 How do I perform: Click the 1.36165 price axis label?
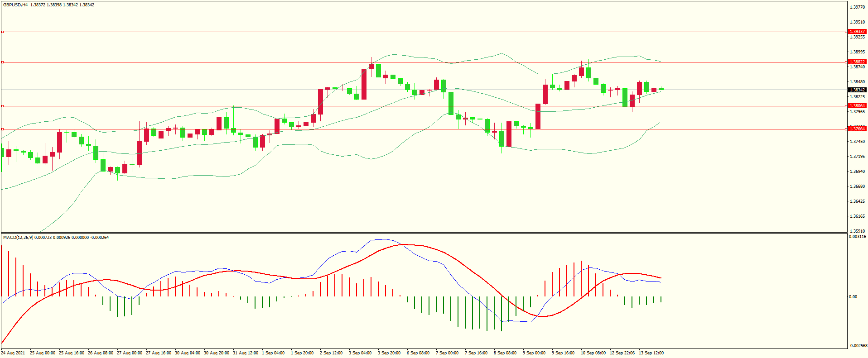[x=857, y=216]
